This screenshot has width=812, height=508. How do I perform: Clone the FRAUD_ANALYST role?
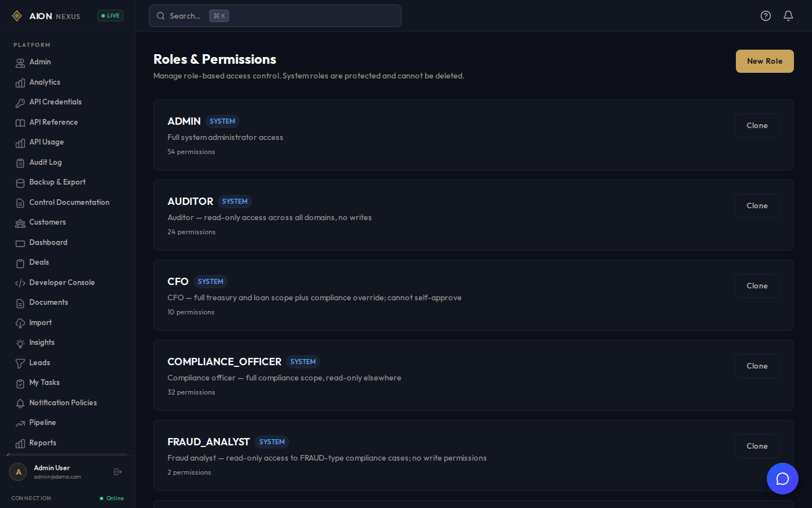757,446
